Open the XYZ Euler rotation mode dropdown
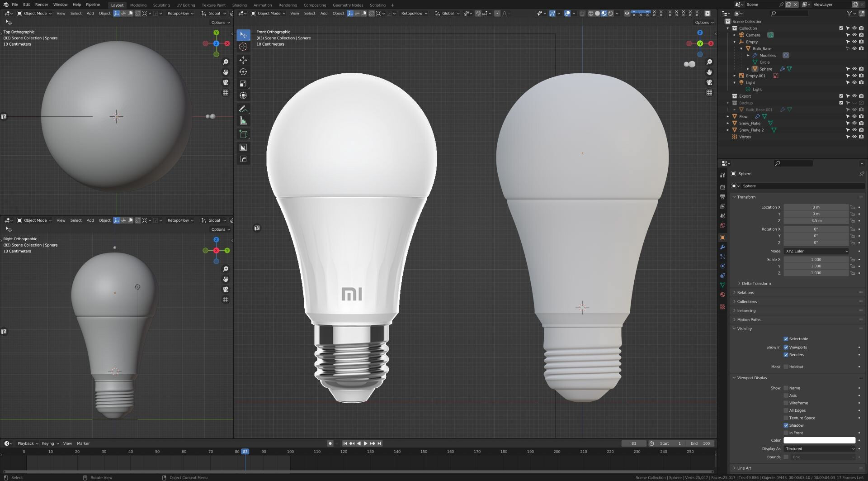The width and height of the screenshot is (868, 481). pos(816,251)
